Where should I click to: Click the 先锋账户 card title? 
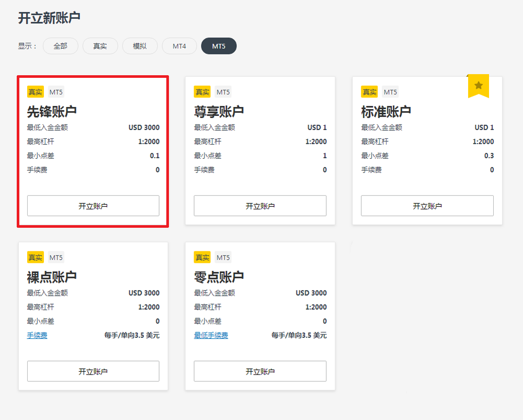[x=52, y=111]
